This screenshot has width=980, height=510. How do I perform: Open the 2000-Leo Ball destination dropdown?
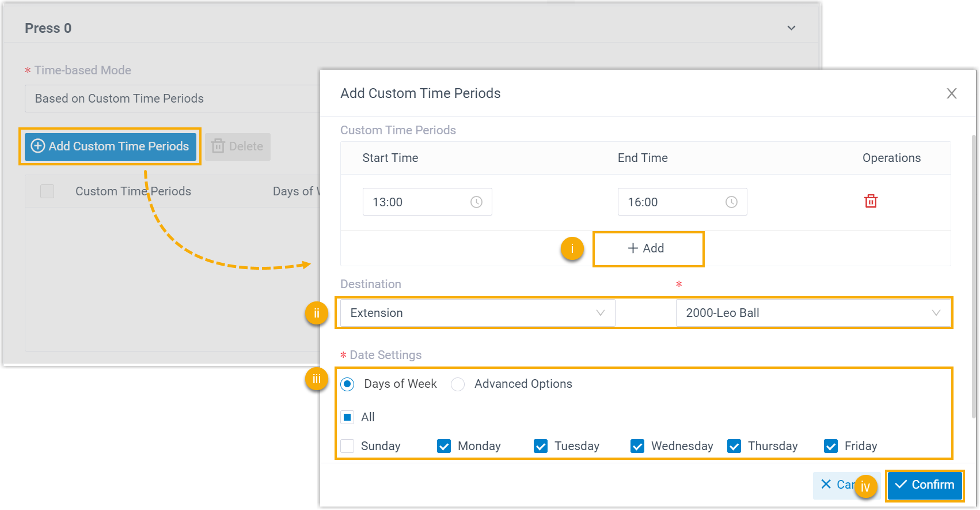[812, 313]
